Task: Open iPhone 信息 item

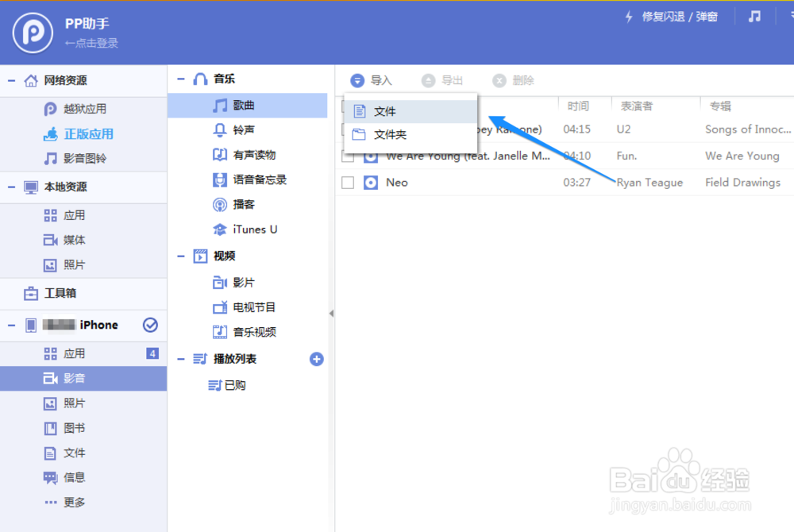Action: [x=74, y=477]
